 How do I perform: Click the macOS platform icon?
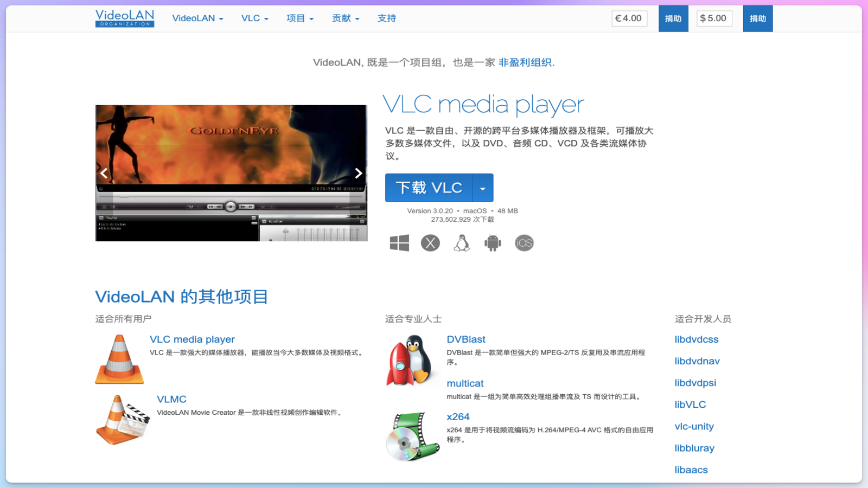click(430, 242)
